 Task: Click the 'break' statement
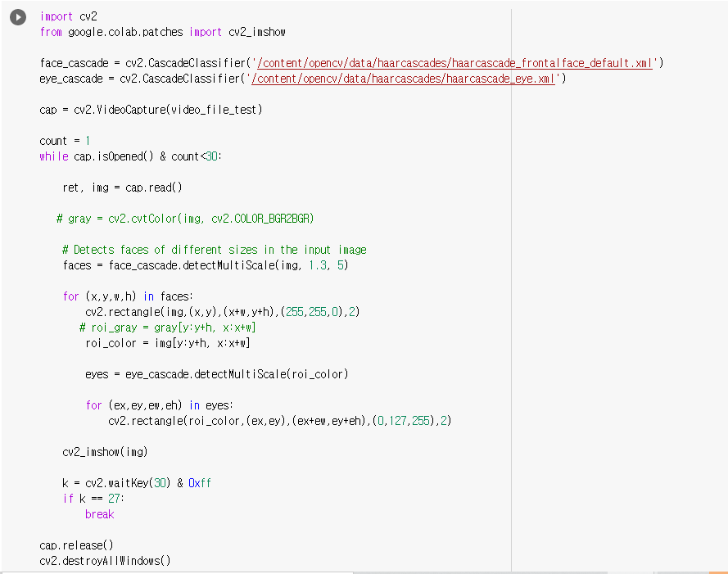99,514
